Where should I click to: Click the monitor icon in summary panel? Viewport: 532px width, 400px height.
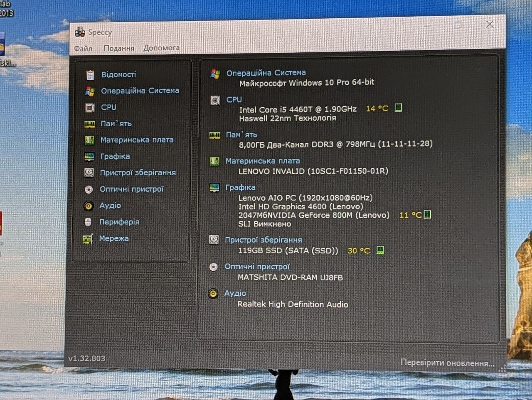(x=214, y=188)
